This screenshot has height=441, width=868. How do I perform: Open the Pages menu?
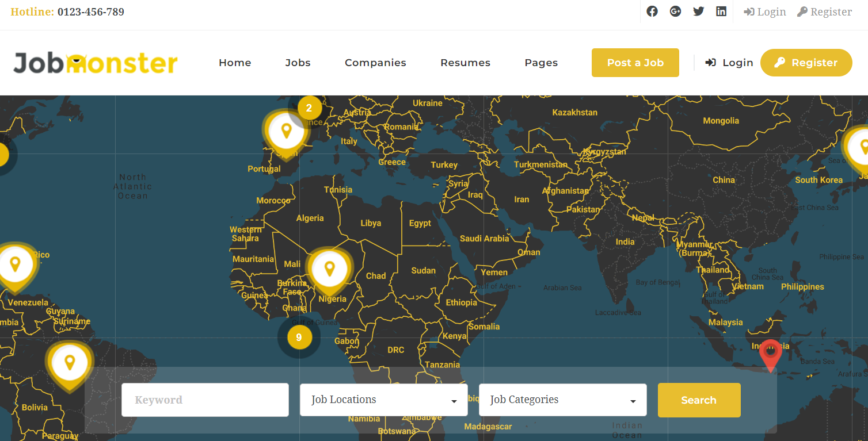[x=541, y=63]
